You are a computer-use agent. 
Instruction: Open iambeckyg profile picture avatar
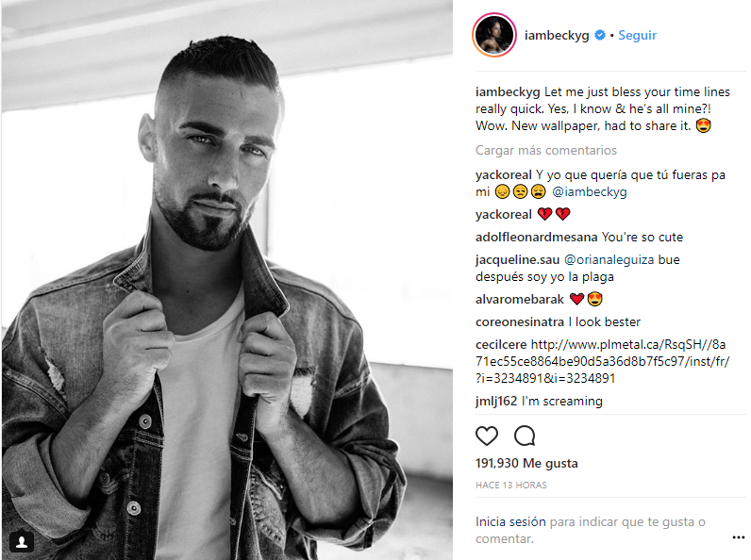tap(494, 35)
